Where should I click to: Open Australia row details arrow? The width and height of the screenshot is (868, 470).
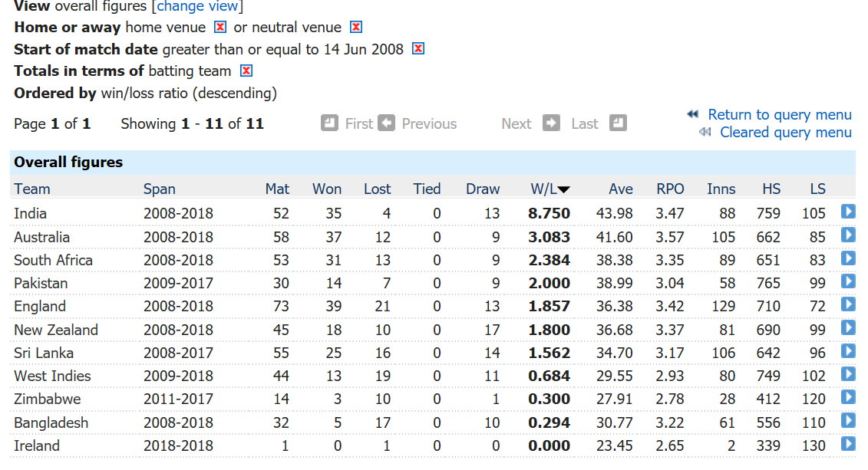coord(848,235)
